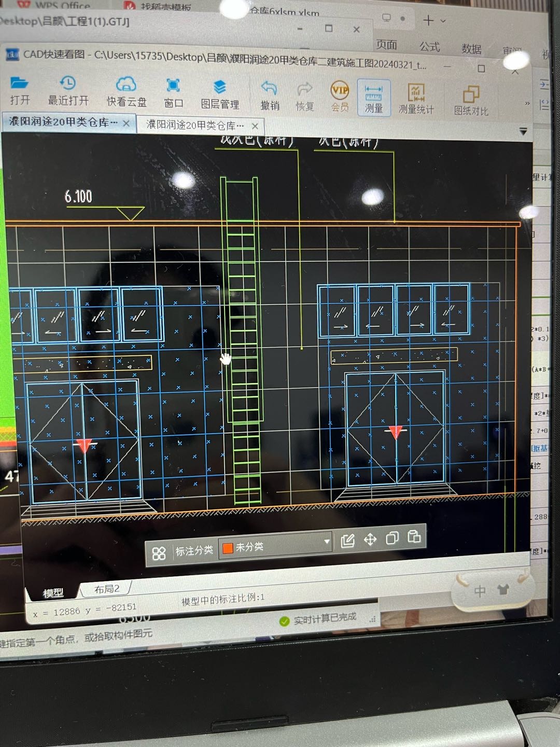Expand the toolbar overflow chevron
560x747 pixels.
click(527, 103)
